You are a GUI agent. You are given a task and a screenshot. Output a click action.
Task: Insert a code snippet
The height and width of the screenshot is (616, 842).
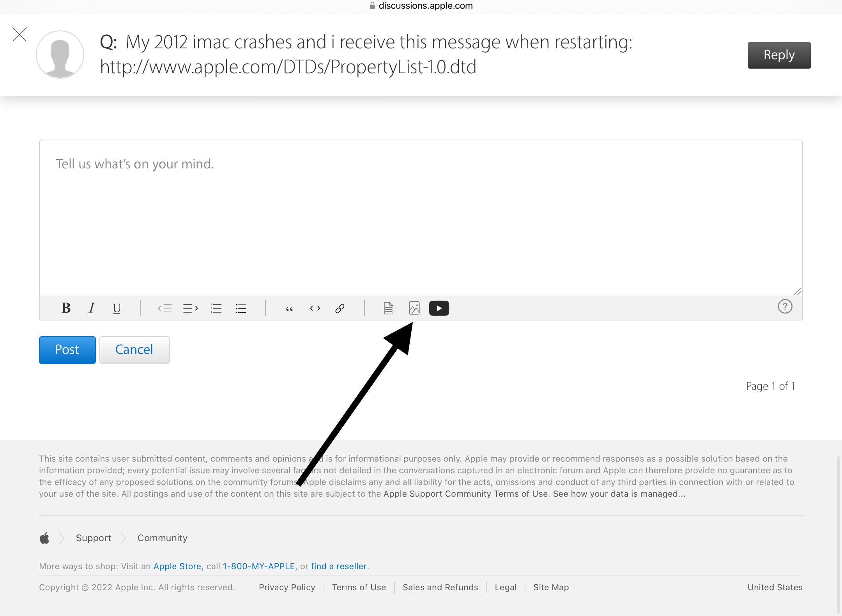click(314, 308)
